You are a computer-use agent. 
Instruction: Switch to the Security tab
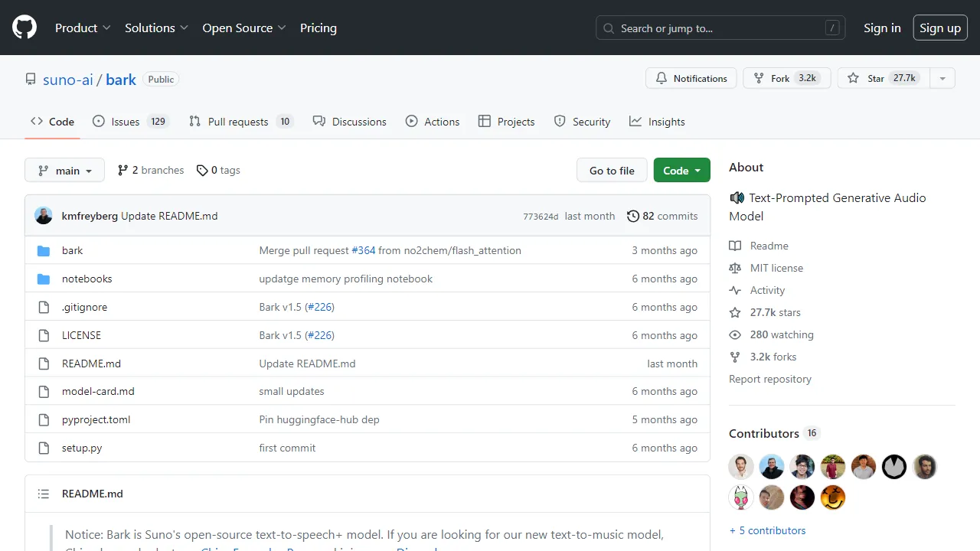click(x=582, y=122)
